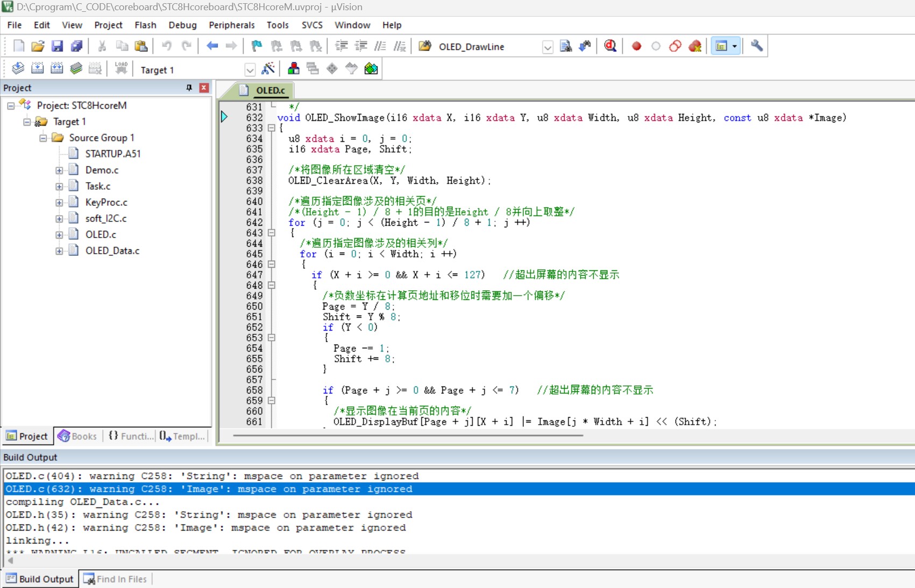Open the Debug menu

182,25
